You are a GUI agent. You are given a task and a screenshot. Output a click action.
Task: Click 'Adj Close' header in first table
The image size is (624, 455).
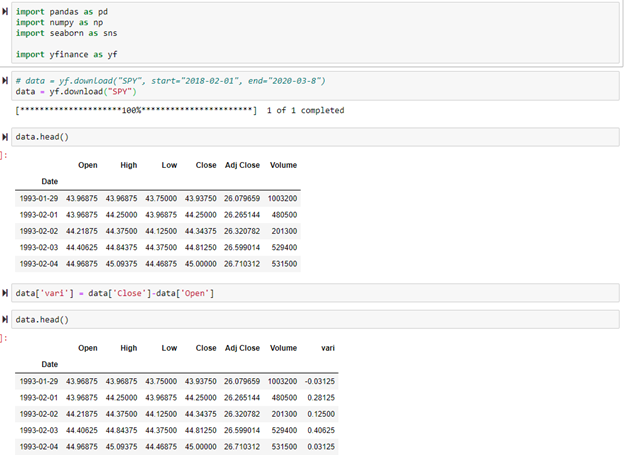click(x=242, y=165)
